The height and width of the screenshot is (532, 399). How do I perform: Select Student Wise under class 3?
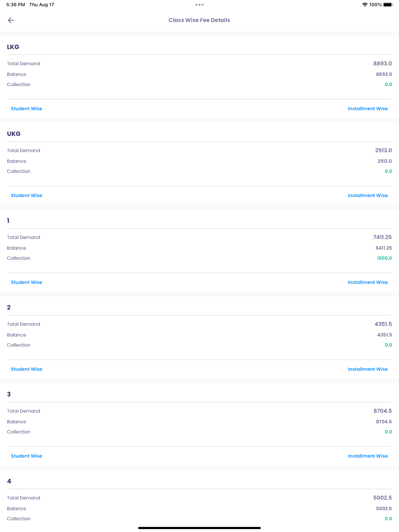(x=26, y=456)
